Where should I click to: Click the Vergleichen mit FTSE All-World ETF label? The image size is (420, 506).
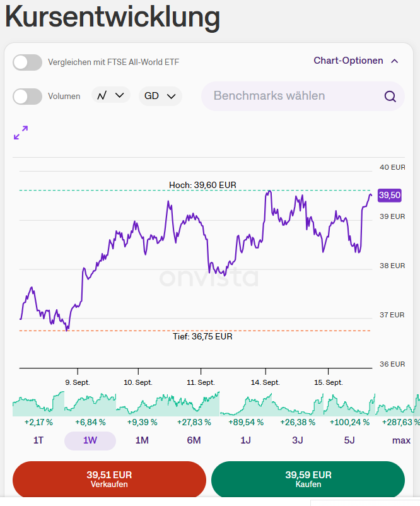coord(114,62)
